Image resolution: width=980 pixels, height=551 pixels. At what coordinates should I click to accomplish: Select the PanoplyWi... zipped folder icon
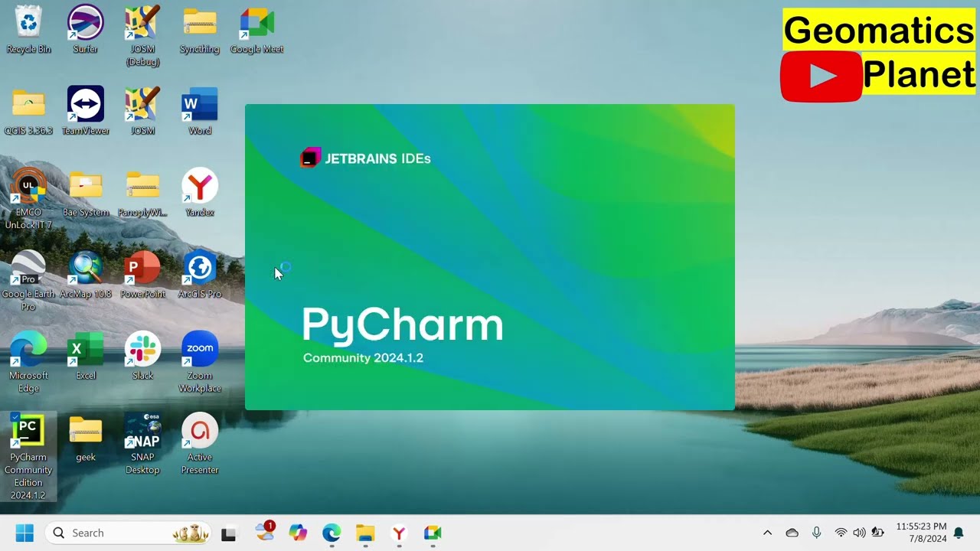142,193
